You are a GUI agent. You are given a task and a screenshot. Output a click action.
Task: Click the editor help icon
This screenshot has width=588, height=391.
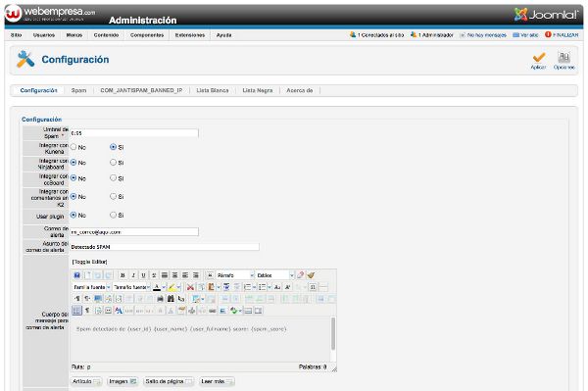click(x=76, y=275)
